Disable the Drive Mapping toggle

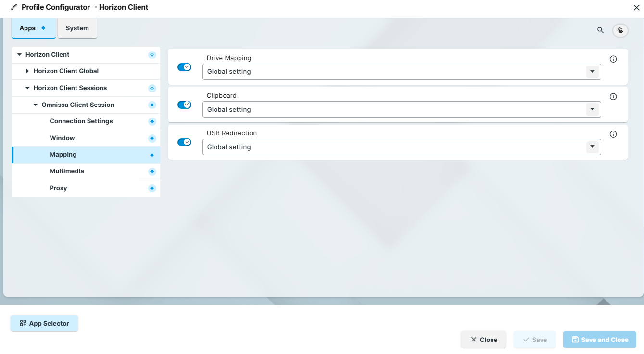[x=185, y=67]
